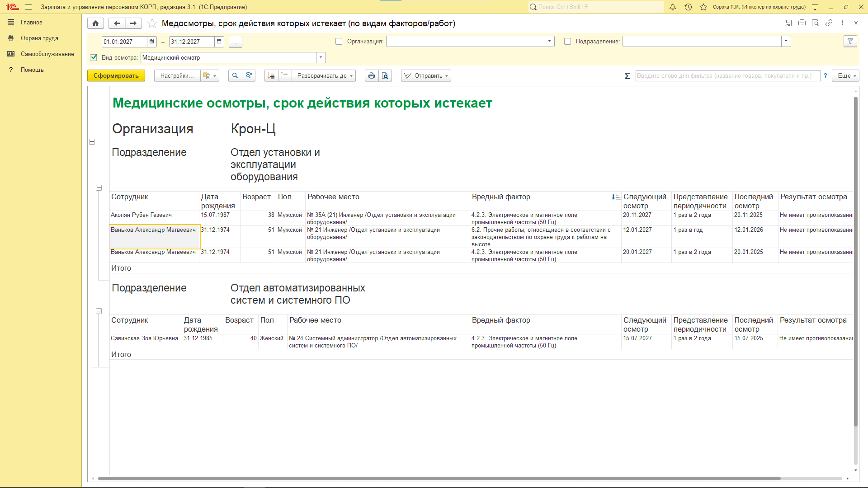Collapse the Отдел автоматизированных систем group
This screenshot has width=868, height=488.
coord(99,311)
